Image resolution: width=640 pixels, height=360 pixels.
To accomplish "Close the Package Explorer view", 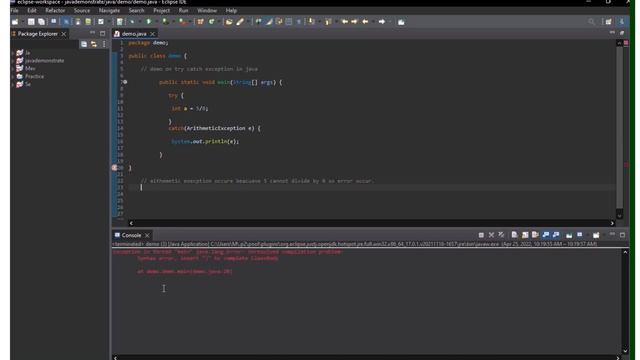I will 64,34.
